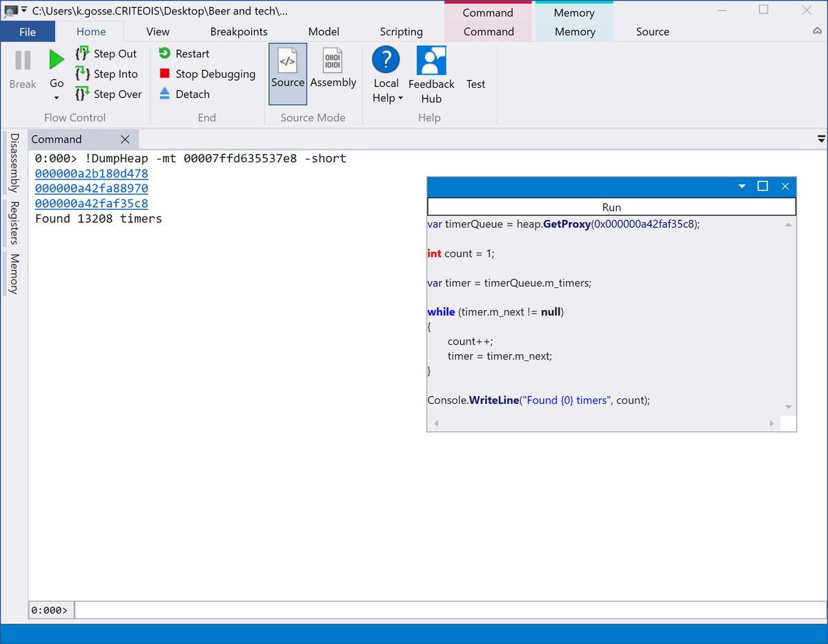Open the Scripting ribbon tab
828x644 pixels.
pos(401,32)
